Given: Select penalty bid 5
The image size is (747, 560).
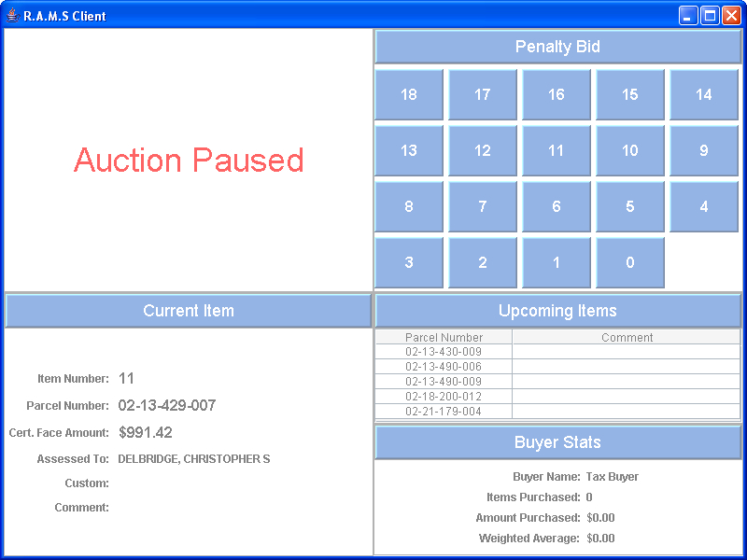Looking at the screenshot, I should [x=630, y=206].
